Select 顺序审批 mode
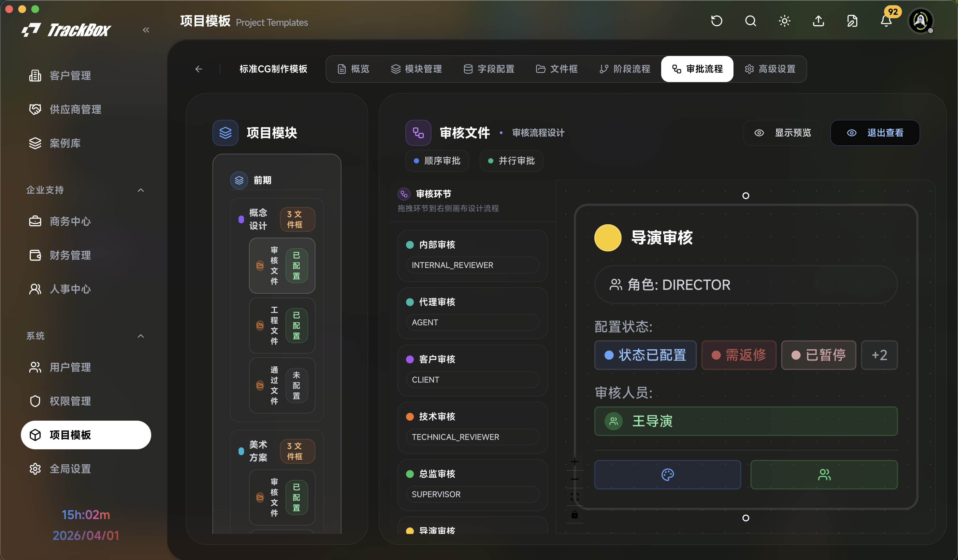Viewport: 958px width, 560px height. point(437,161)
